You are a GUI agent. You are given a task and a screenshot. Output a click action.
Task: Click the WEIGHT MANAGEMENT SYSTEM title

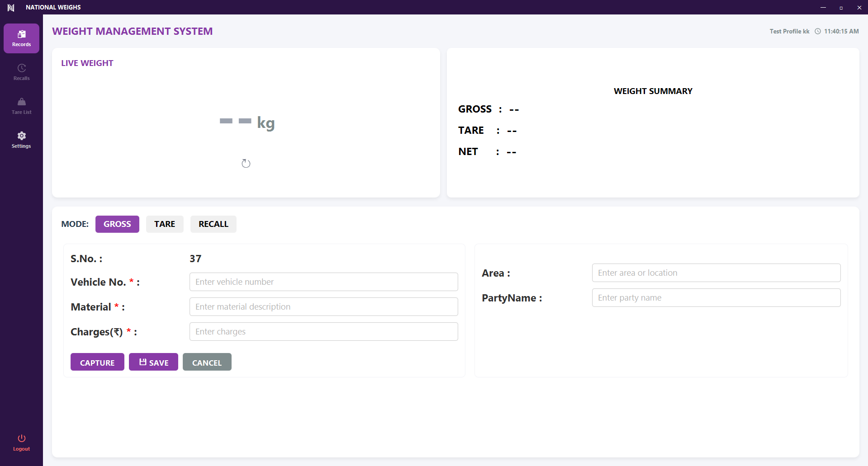pos(132,31)
